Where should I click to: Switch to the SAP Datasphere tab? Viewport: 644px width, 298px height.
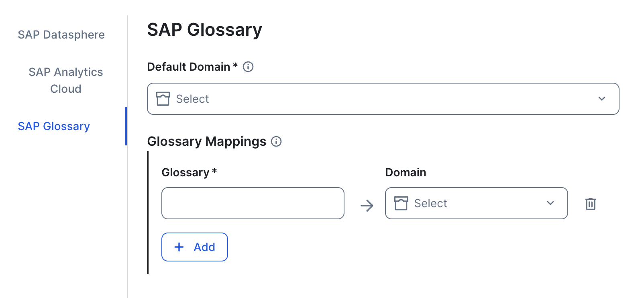(61, 35)
